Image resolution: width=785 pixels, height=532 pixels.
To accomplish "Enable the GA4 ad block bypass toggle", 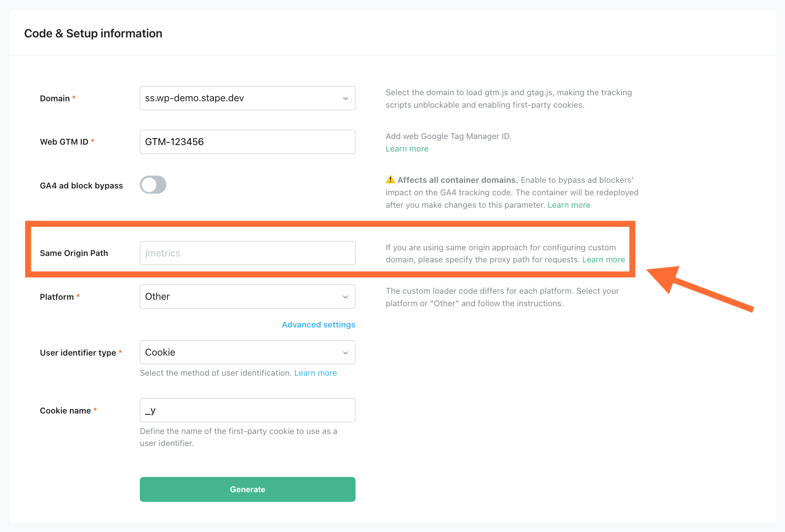I will pos(153,185).
